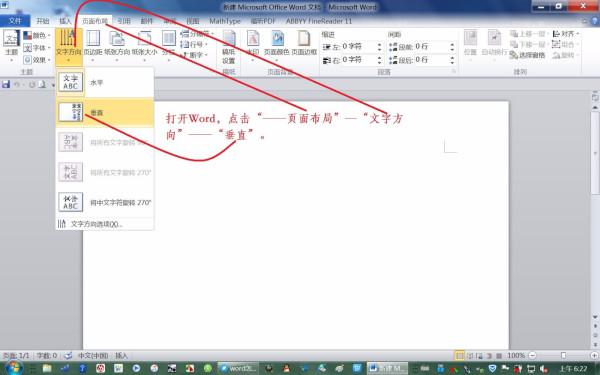Click the Position (位置) button
This screenshot has height=375, width=600.
click(470, 44)
